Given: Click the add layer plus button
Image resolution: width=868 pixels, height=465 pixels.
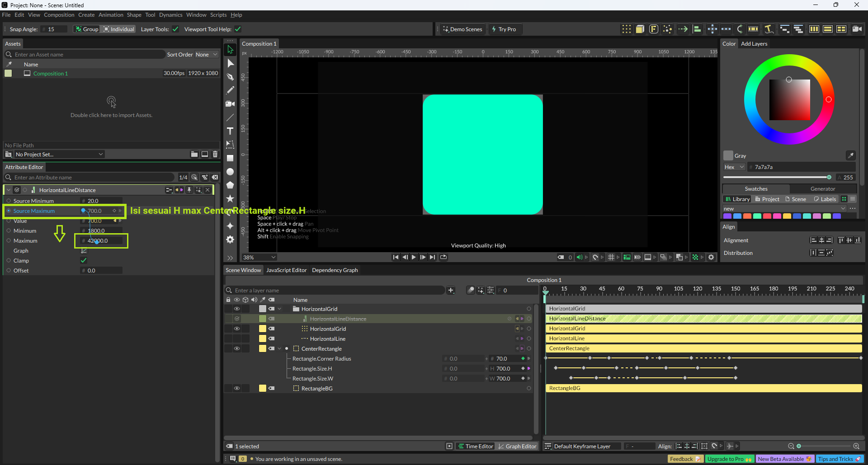Looking at the screenshot, I should pos(451,291).
